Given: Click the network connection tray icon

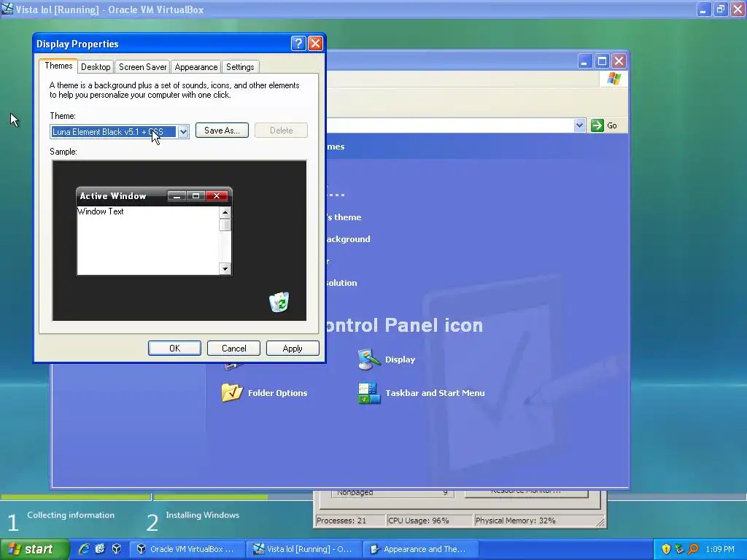Looking at the screenshot, I should click(679, 549).
